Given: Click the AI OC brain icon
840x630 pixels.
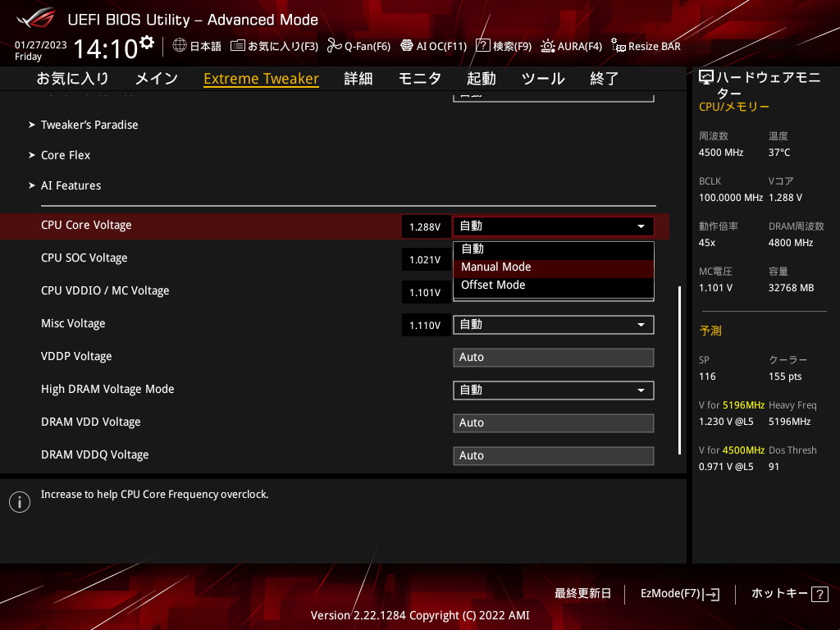Looking at the screenshot, I should 407,46.
